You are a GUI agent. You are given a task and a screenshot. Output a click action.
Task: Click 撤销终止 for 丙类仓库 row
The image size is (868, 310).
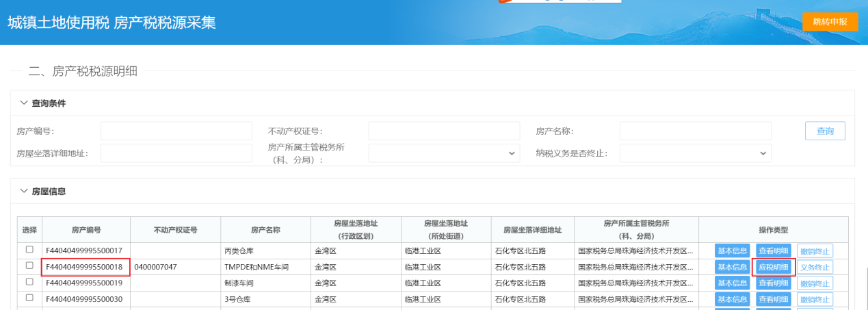pyautogui.click(x=815, y=250)
